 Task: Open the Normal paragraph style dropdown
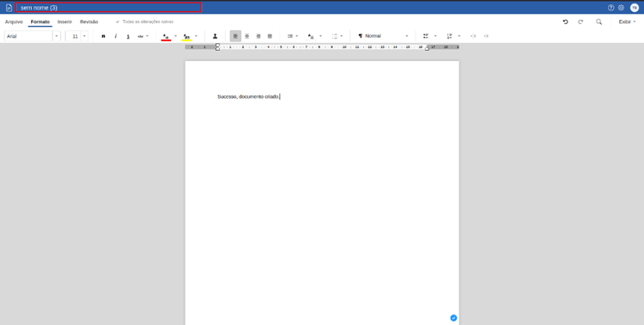coord(384,36)
